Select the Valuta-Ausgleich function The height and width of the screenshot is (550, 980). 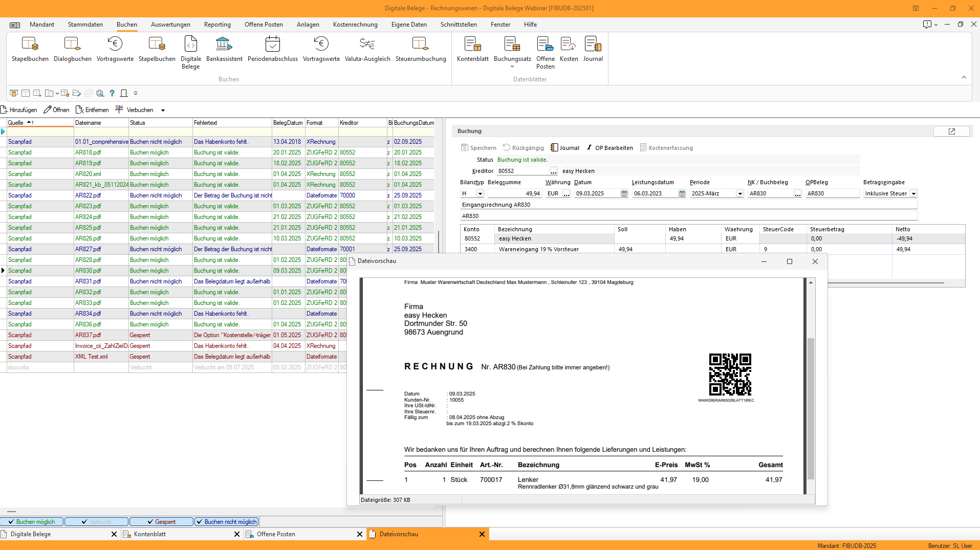[366, 49]
